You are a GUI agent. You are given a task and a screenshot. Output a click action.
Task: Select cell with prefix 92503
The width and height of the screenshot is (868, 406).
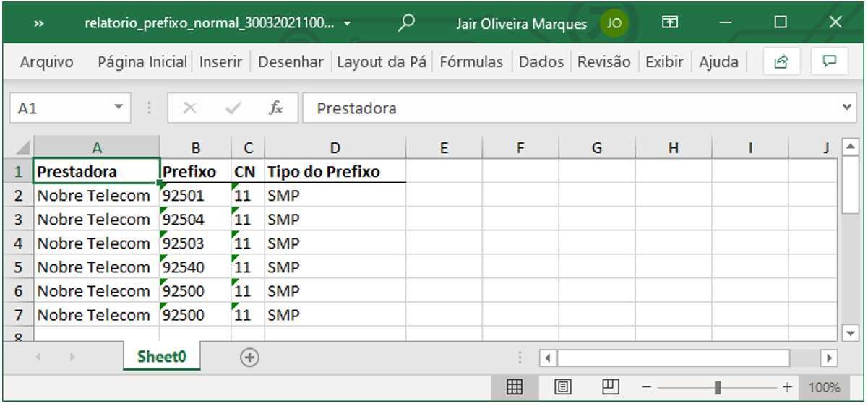pyautogui.click(x=196, y=243)
